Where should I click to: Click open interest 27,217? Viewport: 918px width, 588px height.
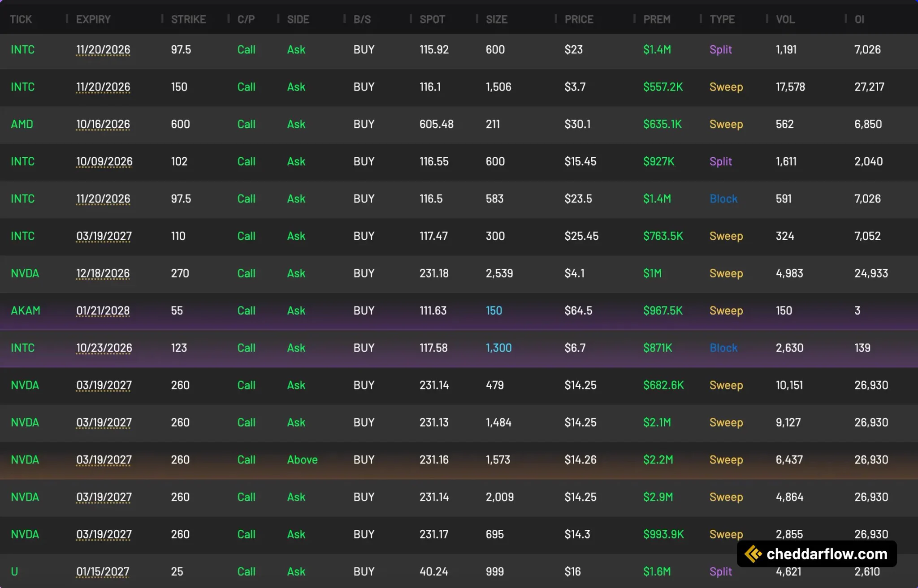point(869,87)
